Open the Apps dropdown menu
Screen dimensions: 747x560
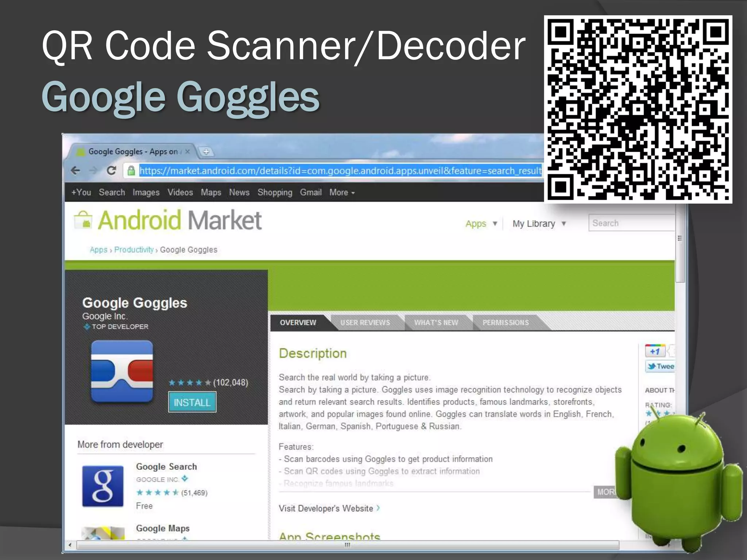481,223
